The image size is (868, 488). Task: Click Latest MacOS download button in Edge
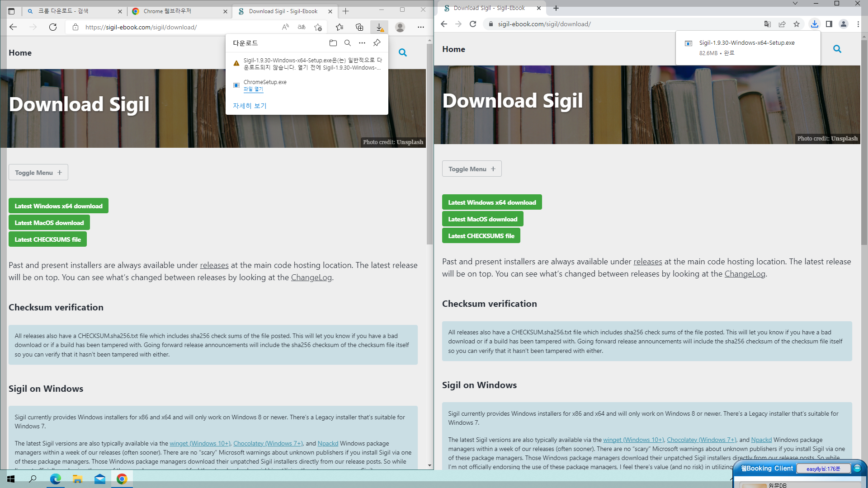(x=49, y=223)
